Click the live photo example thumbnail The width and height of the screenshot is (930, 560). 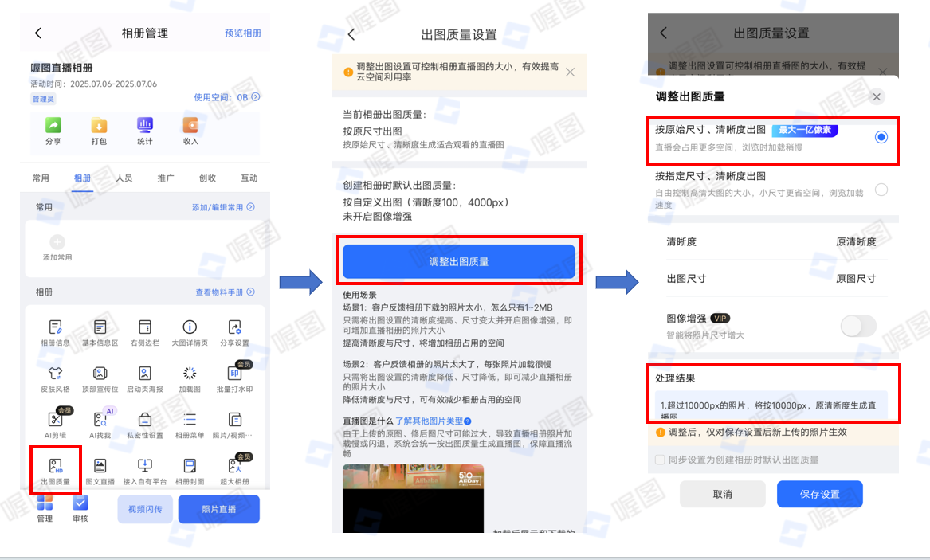(x=413, y=498)
